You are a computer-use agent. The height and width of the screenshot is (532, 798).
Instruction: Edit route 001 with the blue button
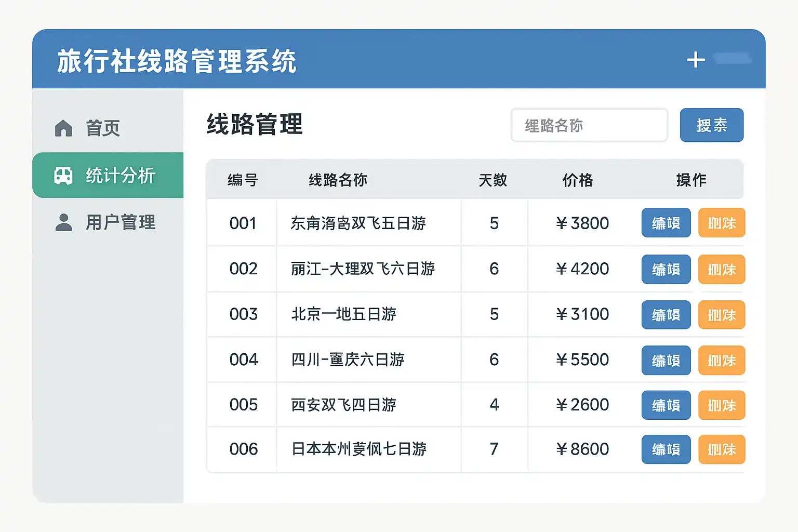click(x=666, y=223)
